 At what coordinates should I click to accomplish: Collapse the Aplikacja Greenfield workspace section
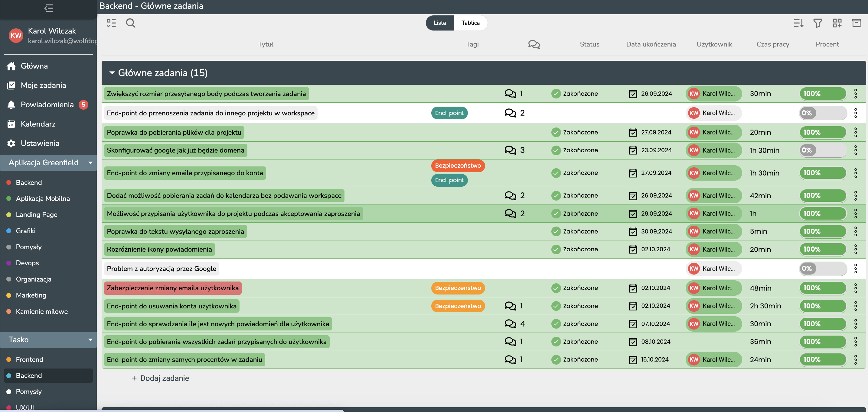(x=90, y=163)
